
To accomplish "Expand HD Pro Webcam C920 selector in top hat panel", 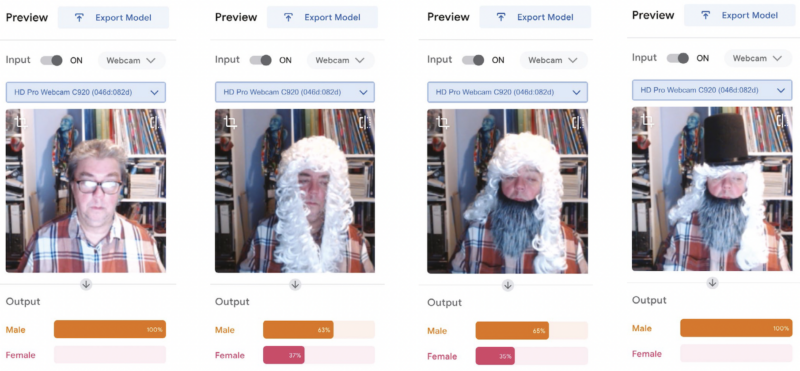I will 712,90.
